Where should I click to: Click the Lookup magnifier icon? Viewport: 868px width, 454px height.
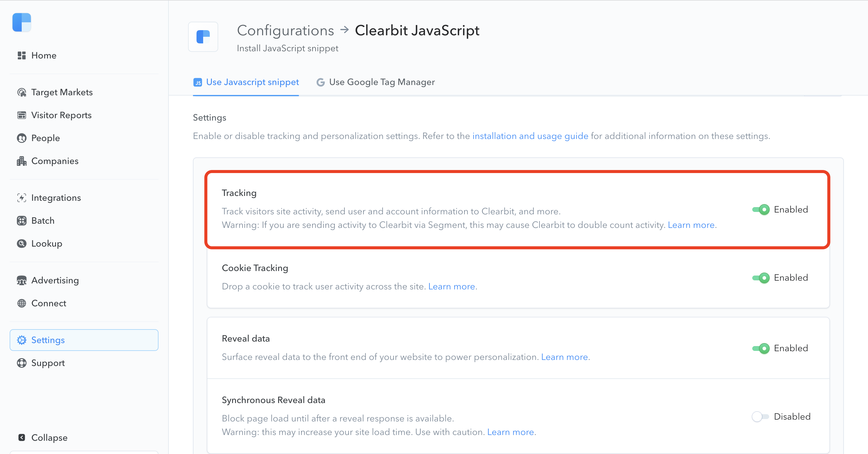[x=22, y=243]
